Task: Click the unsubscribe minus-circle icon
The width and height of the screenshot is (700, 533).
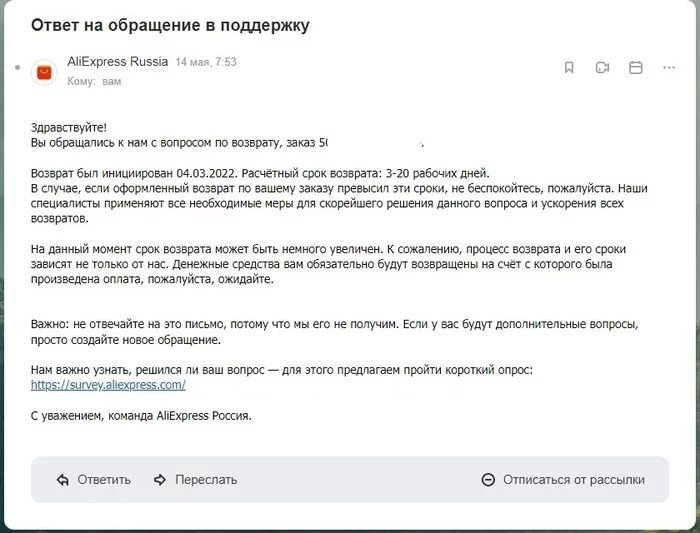Action: (x=488, y=480)
